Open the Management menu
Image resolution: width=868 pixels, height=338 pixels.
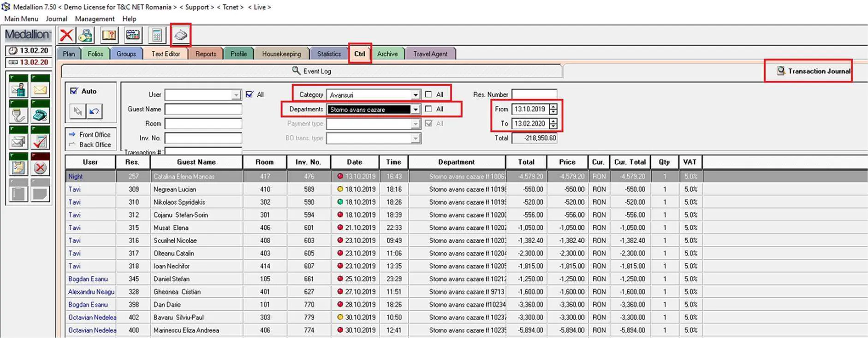[95, 19]
